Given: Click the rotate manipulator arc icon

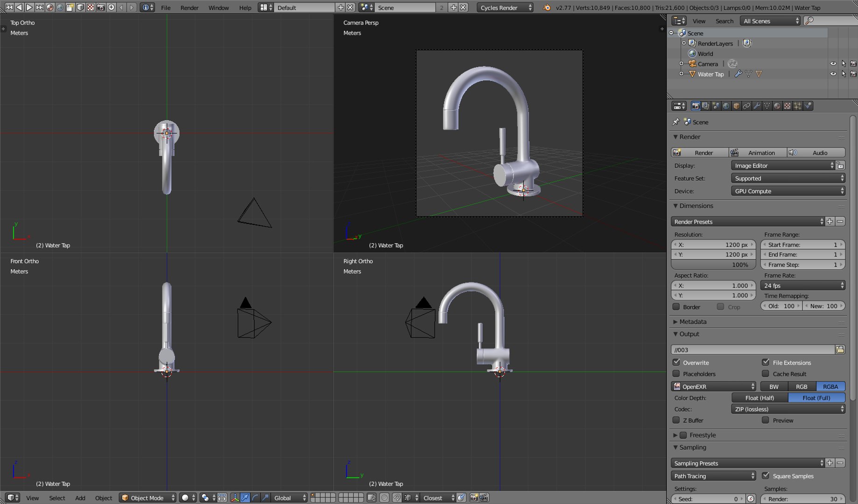Looking at the screenshot, I should click(255, 498).
